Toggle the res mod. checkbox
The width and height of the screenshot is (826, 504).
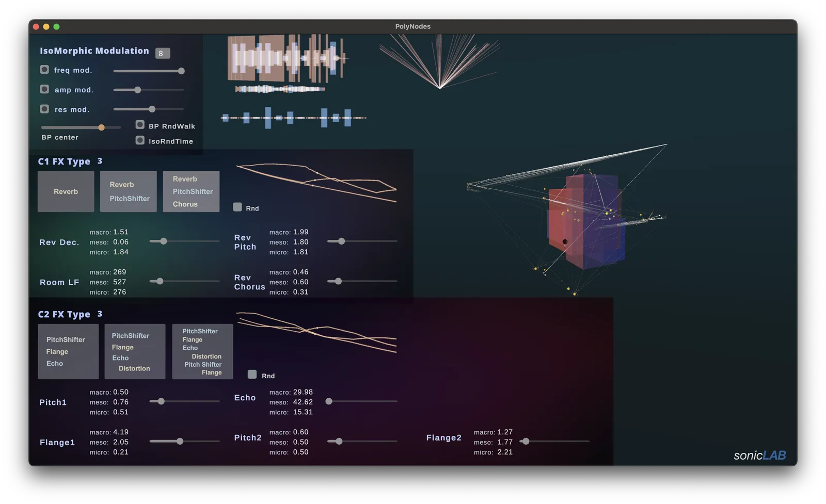click(x=44, y=109)
